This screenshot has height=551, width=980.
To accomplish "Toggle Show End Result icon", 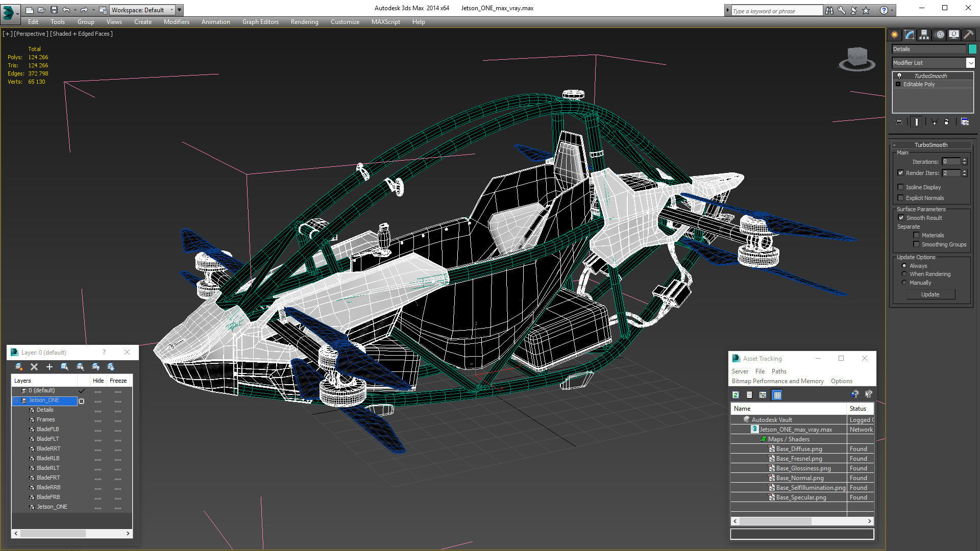I will 917,122.
